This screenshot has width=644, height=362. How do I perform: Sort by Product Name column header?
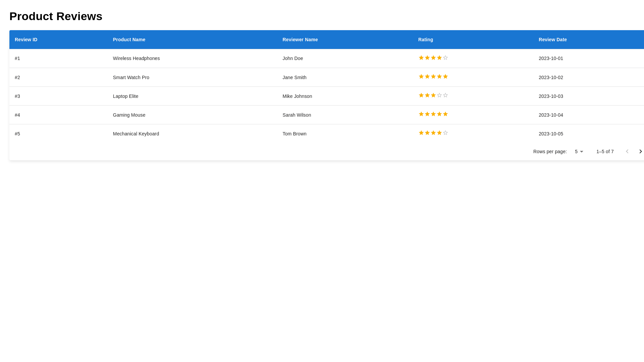129,40
